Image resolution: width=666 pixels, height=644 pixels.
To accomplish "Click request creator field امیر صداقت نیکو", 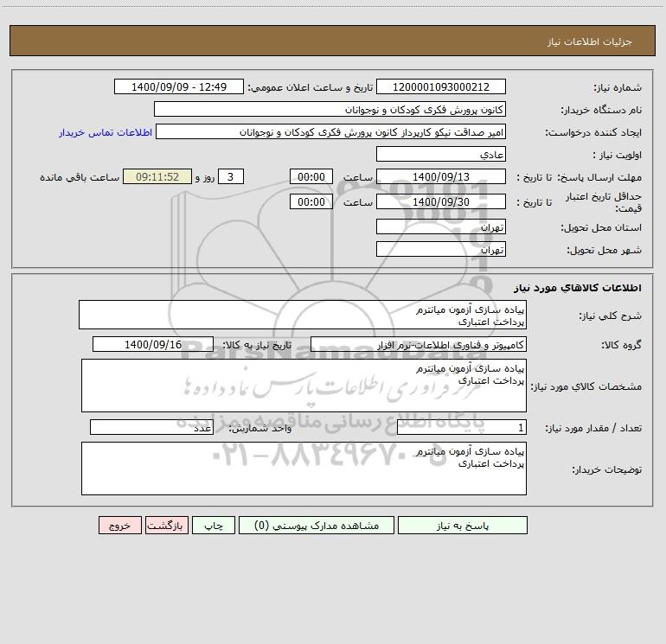I will 330,131.
